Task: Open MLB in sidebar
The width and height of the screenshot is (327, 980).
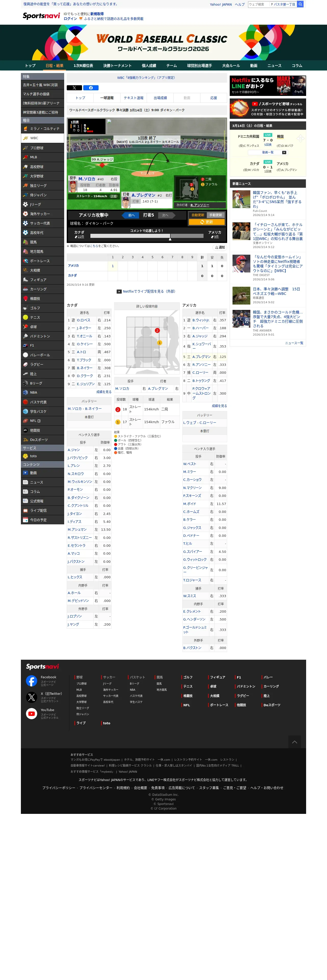Action: [42, 157]
